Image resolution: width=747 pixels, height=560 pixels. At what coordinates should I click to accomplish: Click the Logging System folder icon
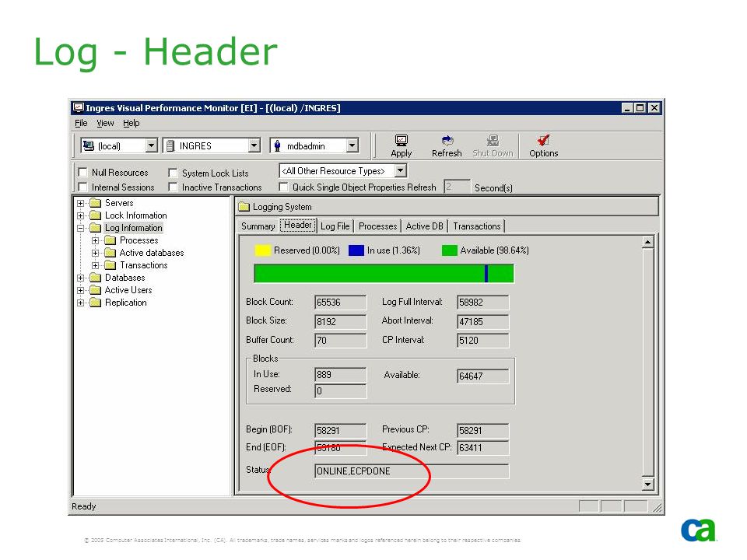244,207
